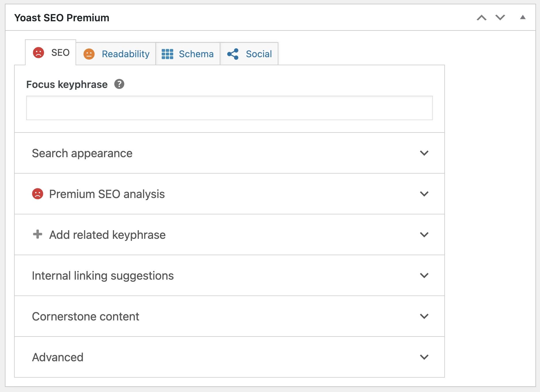Collapse the Yoast SEO Premium metabox
This screenshot has height=392, width=540.
pyautogui.click(x=523, y=17)
